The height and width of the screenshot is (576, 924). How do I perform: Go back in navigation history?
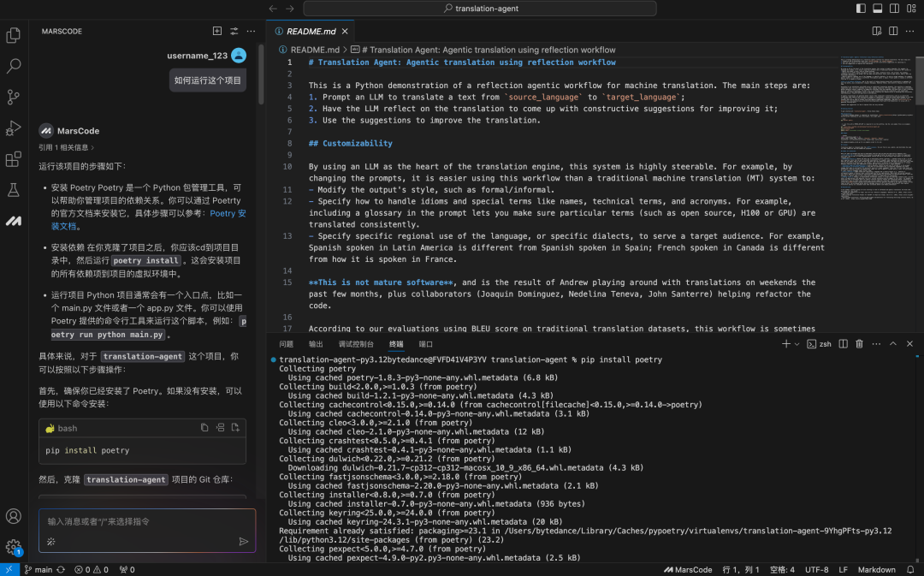(x=273, y=9)
